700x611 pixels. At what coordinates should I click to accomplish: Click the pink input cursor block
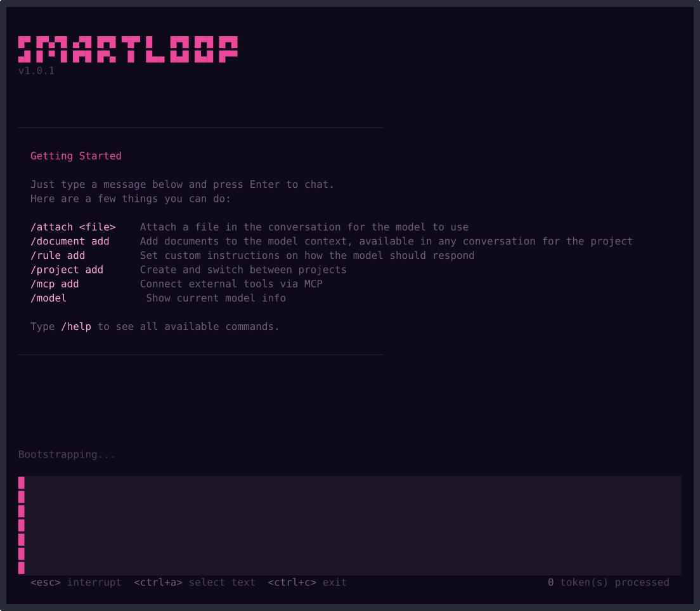tap(22, 482)
